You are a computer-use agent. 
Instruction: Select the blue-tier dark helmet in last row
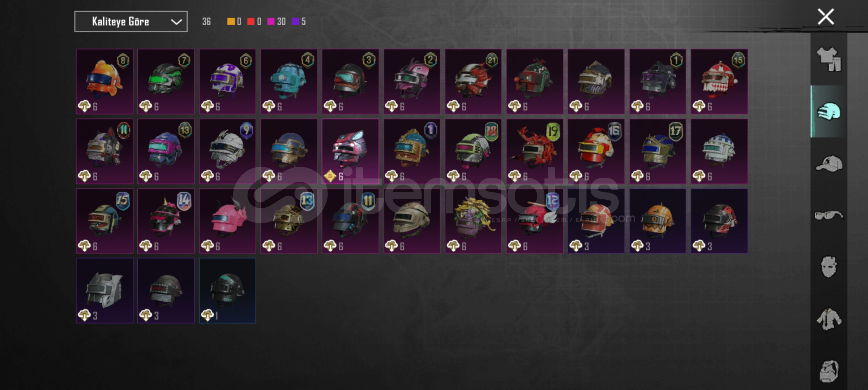[227, 290]
